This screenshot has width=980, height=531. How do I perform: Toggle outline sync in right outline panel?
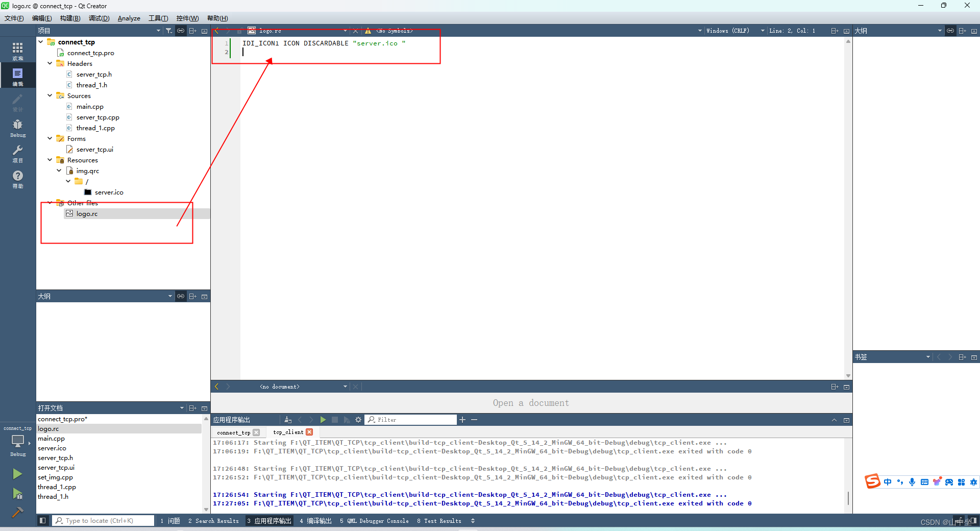coord(950,31)
